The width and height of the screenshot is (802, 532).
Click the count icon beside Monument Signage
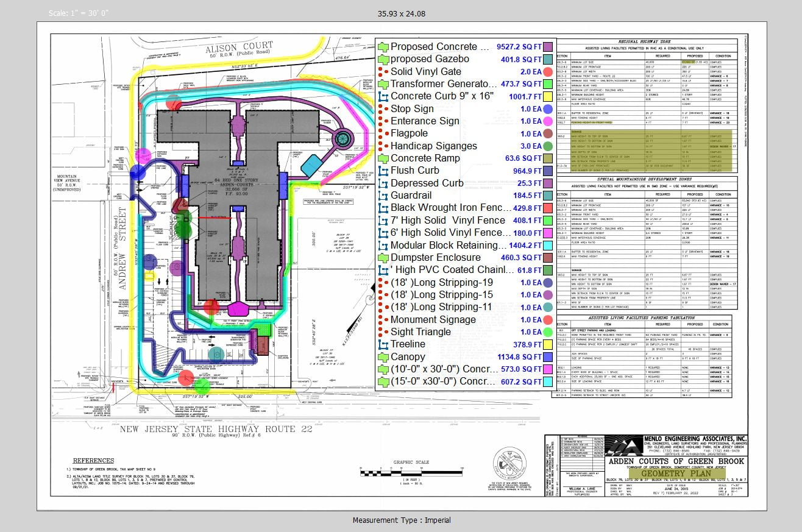(382, 320)
